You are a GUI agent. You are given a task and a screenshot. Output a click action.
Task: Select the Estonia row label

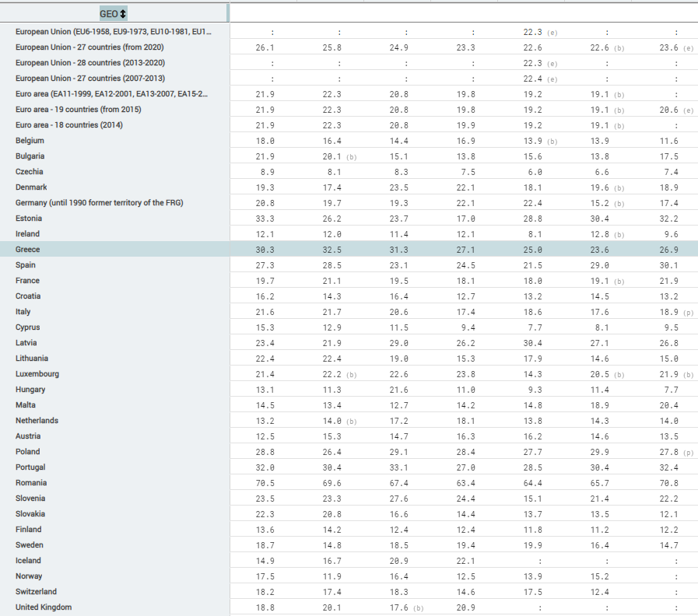coord(29,219)
